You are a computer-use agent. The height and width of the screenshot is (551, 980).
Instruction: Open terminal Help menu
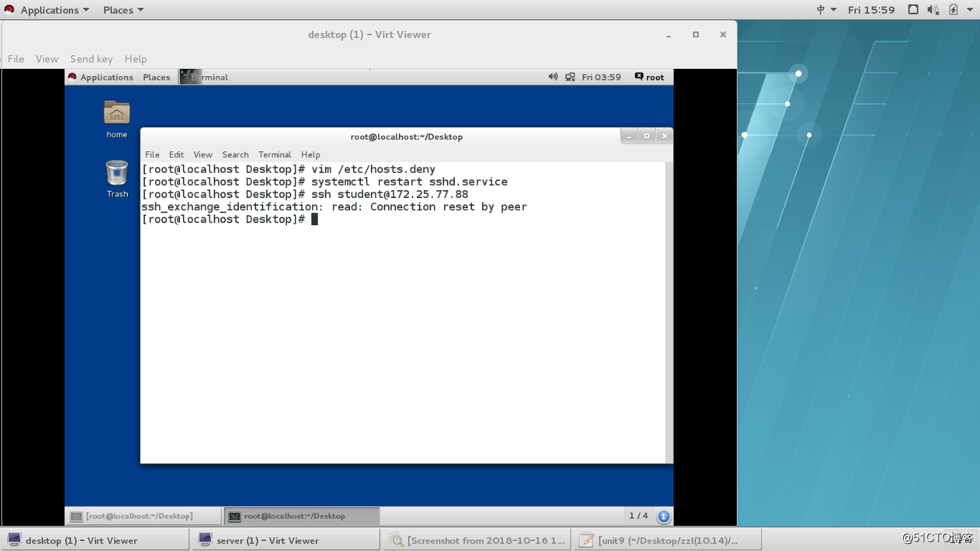point(311,155)
